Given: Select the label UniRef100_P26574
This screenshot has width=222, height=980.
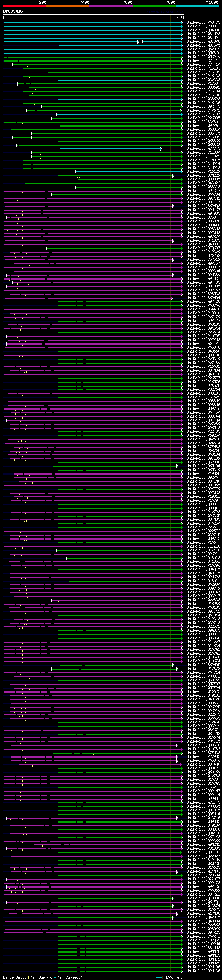Looking at the screenshot, I should pos(203,332).
